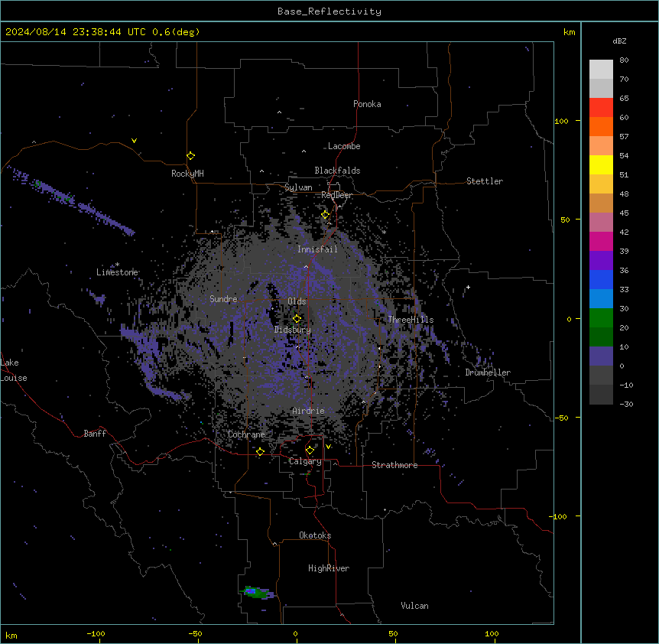The image size is (659, 644).
Task: Click the 80 value in the dBZ legend
Action: pos(624,60)
